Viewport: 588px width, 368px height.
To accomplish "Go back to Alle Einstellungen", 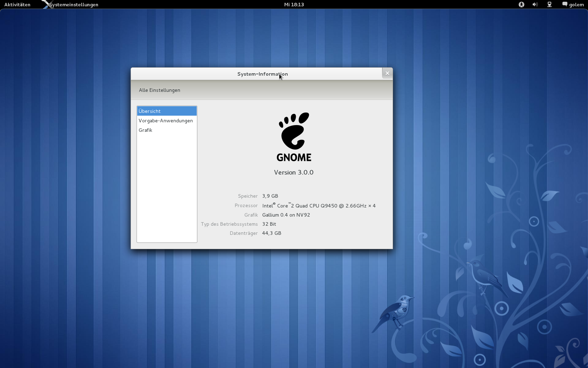I will click(160, 90).
